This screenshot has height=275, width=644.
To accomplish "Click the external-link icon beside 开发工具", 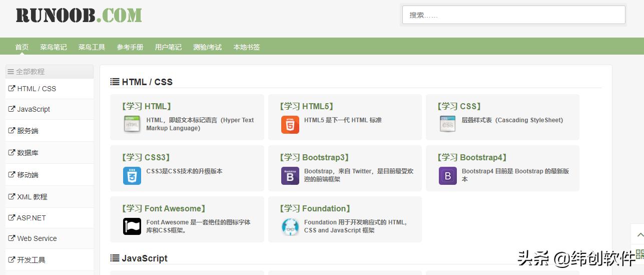I will pos(12,259).
